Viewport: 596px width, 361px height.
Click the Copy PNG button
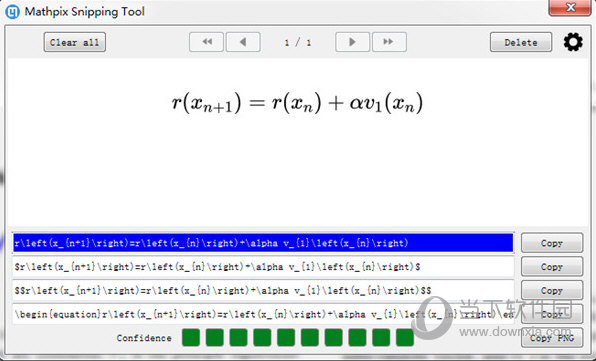click(x=552, y=338)
